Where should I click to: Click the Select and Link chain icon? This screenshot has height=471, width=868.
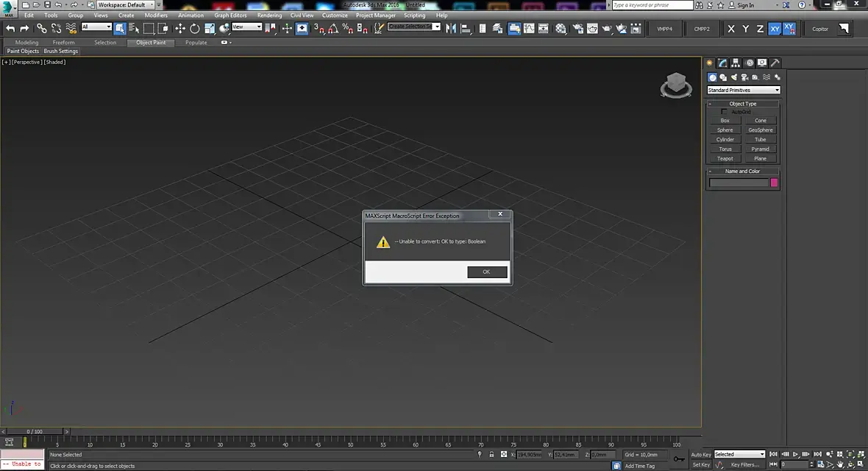pyautogui.click(x=41, y=29)
